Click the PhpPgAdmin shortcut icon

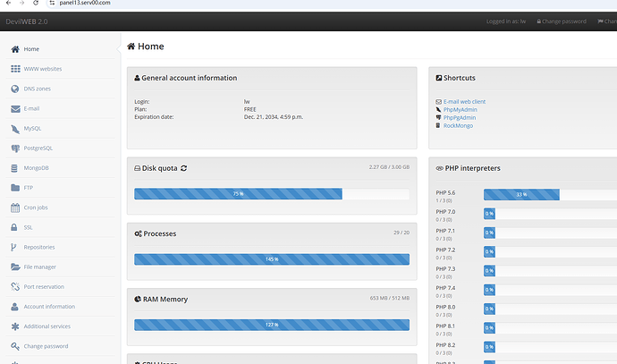pos(438,118)
